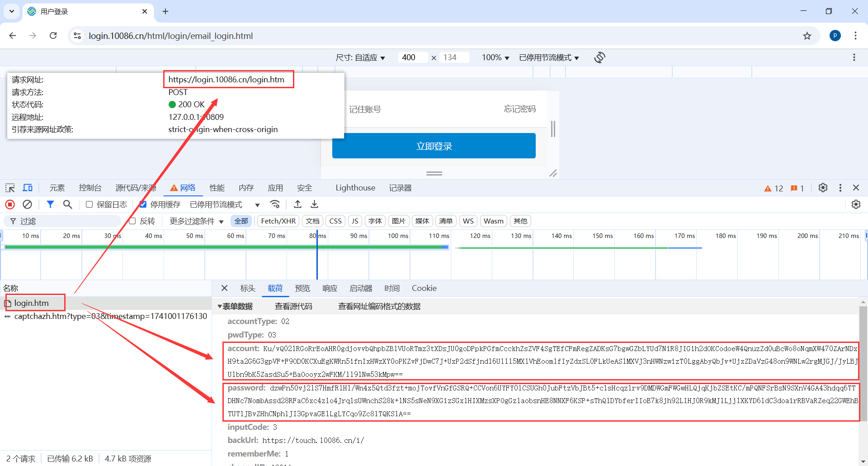Open network panel settings gear
868x466 pixels.
[x=856, y=204]
